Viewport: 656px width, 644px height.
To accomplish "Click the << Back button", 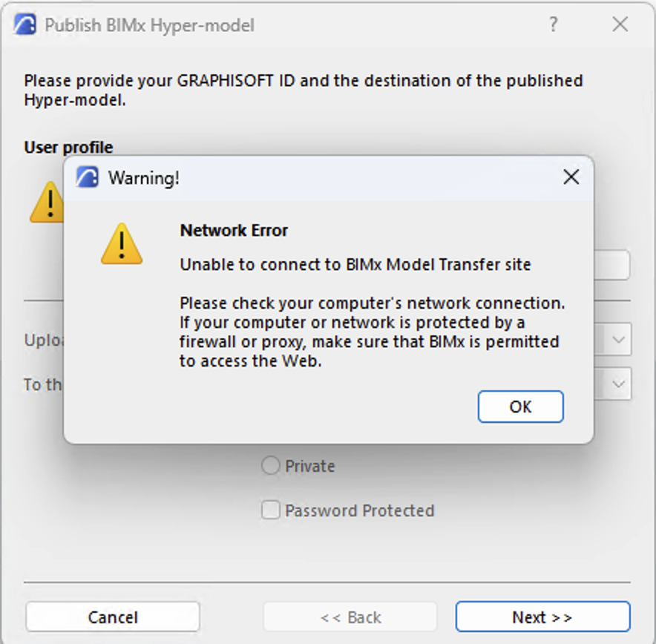I will click(350, 617).
